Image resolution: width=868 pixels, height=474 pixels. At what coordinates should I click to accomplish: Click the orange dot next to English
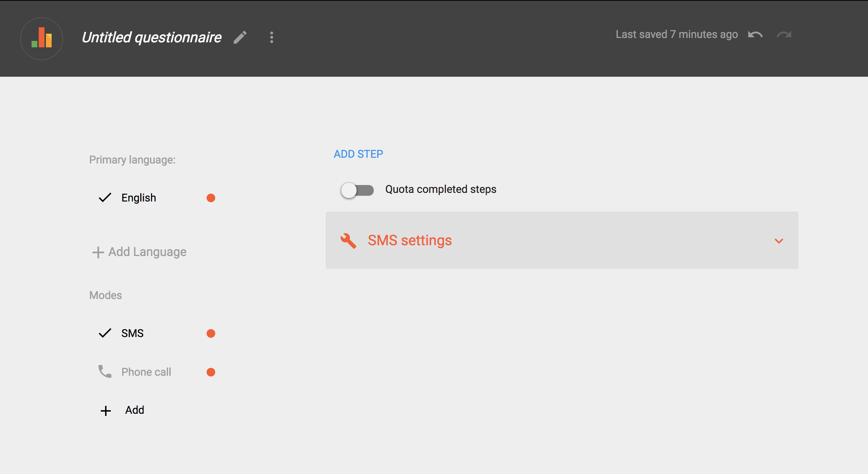[x=211, y=198]
